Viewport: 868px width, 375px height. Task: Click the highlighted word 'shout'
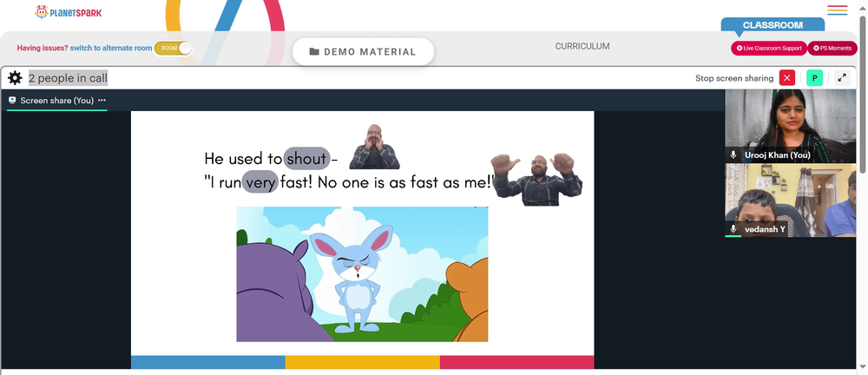pyautogui.click(x=306, y=158)
